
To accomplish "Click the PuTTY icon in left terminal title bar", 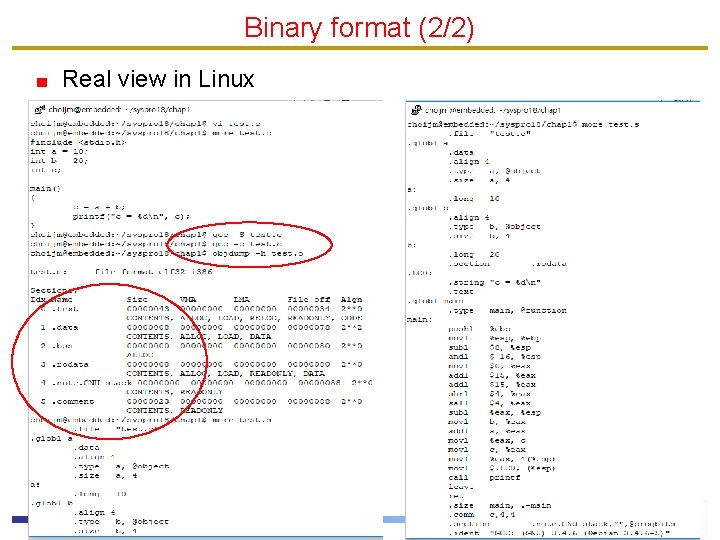I will (39, 110).
